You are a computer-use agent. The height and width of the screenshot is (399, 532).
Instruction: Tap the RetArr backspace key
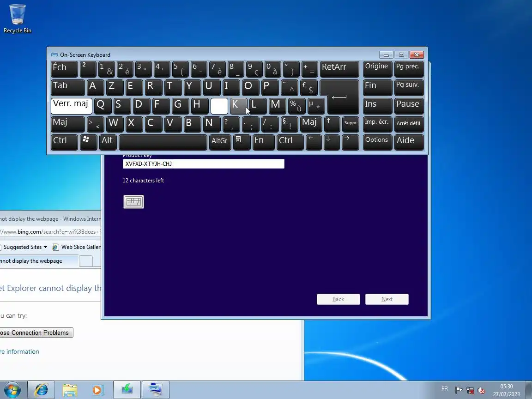pyautogui.click(x=339, y=69)
